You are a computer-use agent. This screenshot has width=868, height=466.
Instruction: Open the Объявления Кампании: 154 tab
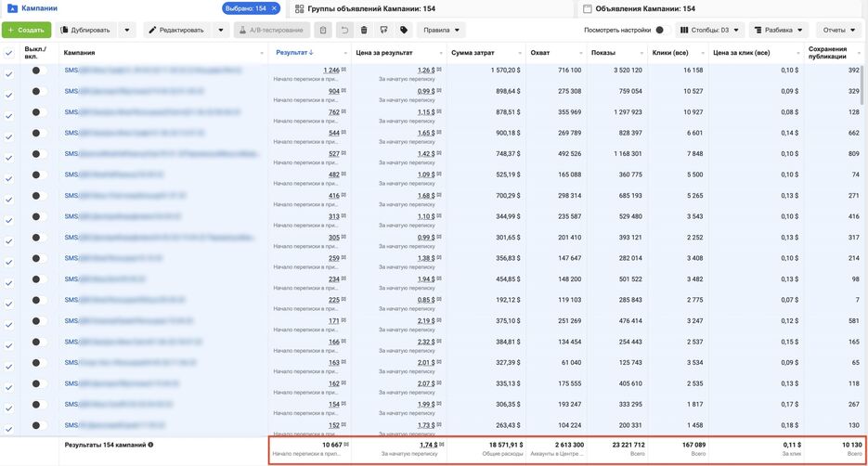pyautogui.click(x=645, y=9)
